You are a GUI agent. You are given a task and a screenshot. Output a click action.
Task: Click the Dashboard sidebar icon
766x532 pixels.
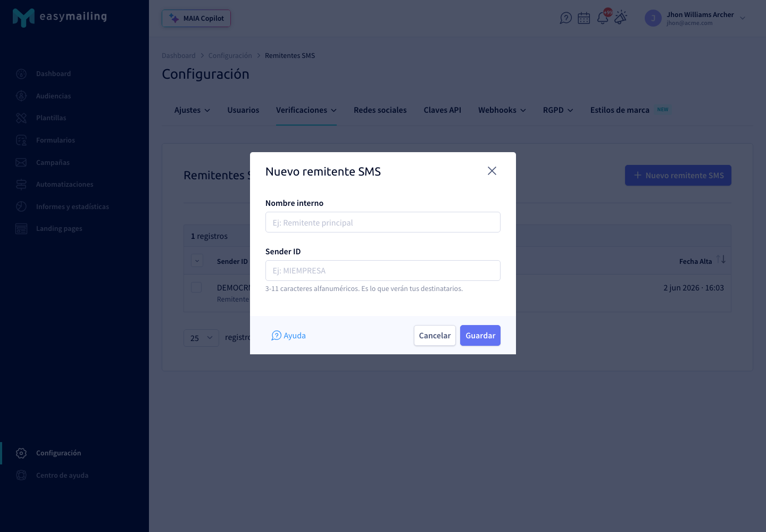(21, 74)
